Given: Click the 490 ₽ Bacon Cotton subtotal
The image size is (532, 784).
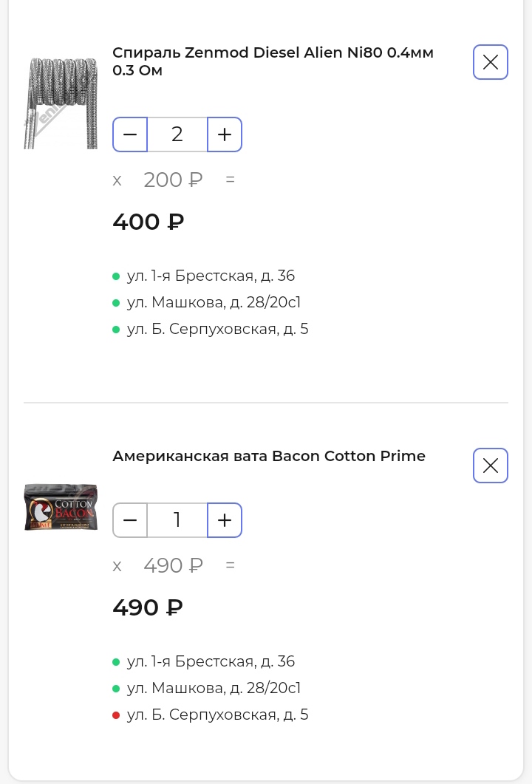Looking at the screenshot, I should 148,607.
